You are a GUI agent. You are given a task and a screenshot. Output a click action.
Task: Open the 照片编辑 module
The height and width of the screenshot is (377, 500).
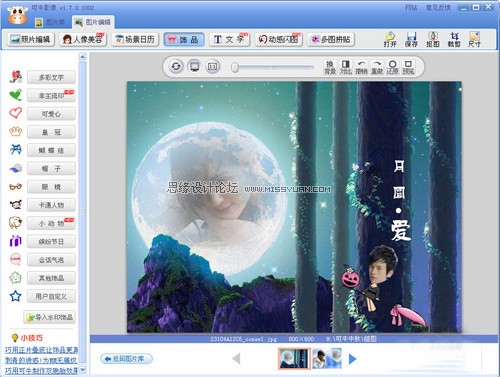click(31, 39)
